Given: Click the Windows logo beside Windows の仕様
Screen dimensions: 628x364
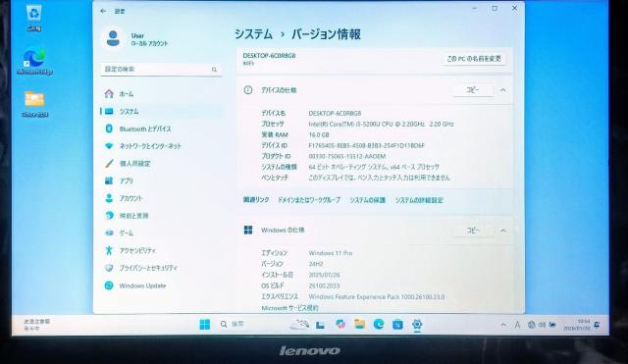Looking at the screenshot, I should pos(248,230).
